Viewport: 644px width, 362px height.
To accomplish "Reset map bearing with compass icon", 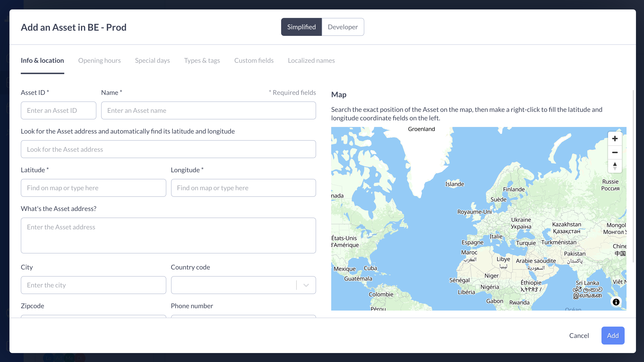I will 614,166.
